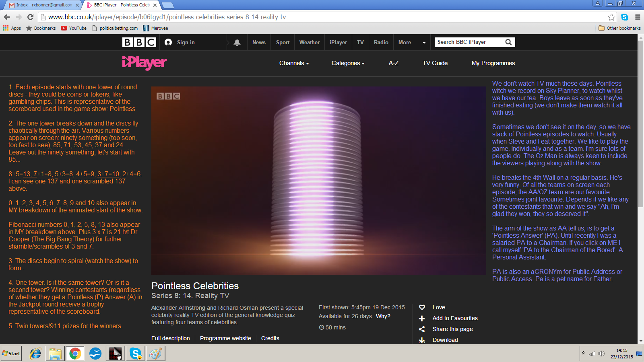Click the Share this page icon
Viewport: 644px width, 362px height.
(x=422, y=329)
